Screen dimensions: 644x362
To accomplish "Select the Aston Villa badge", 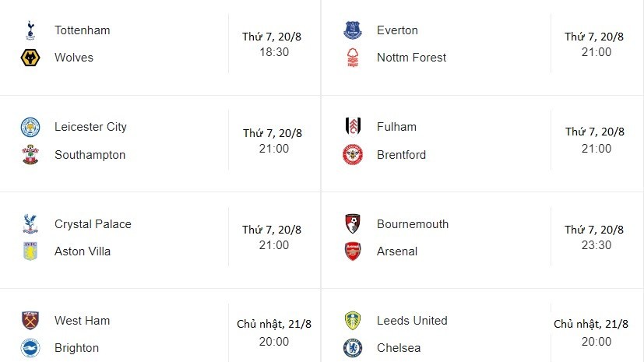I will tap(30, 251).
